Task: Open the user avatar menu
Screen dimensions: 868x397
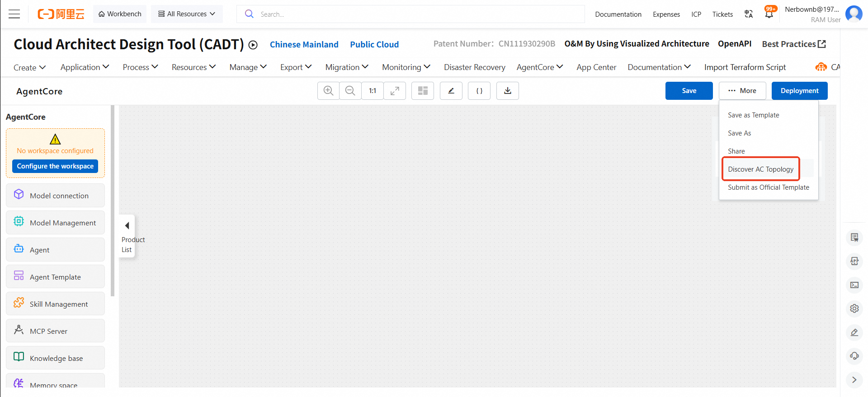Action: click(x=854, y=14)
